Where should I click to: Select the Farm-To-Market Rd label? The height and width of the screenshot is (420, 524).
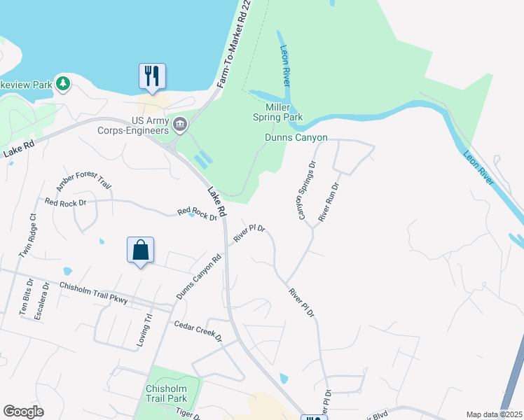point(234,44)
